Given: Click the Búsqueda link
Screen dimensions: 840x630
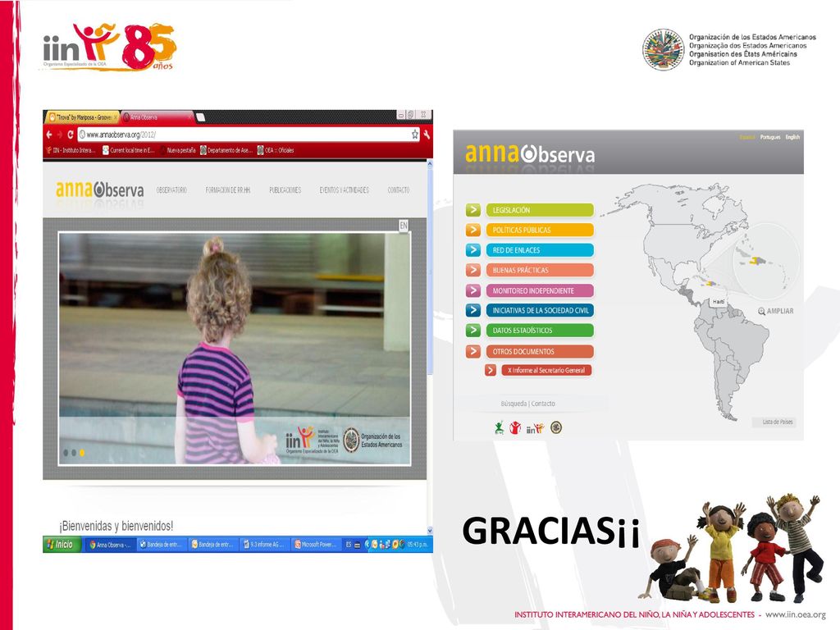Looking at the screenshot, I should point(514,404).
